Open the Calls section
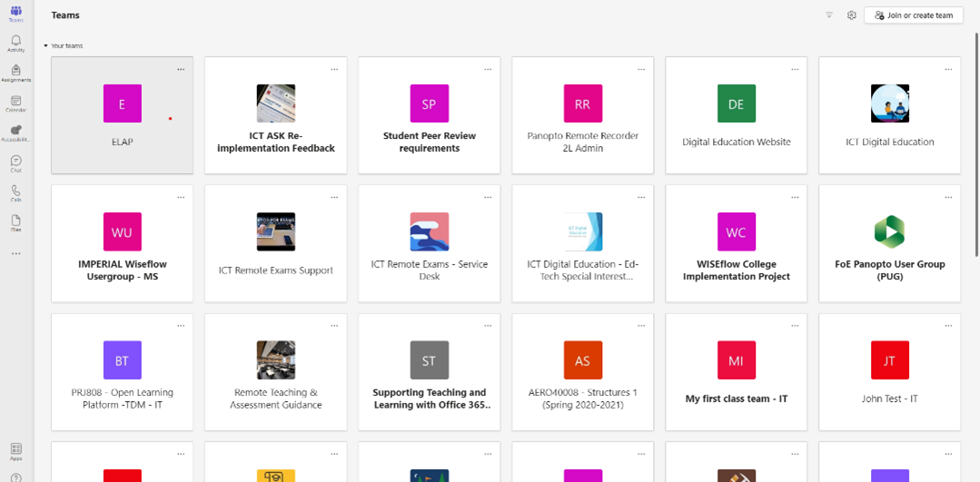980x482 pixels. pos(15,193)
